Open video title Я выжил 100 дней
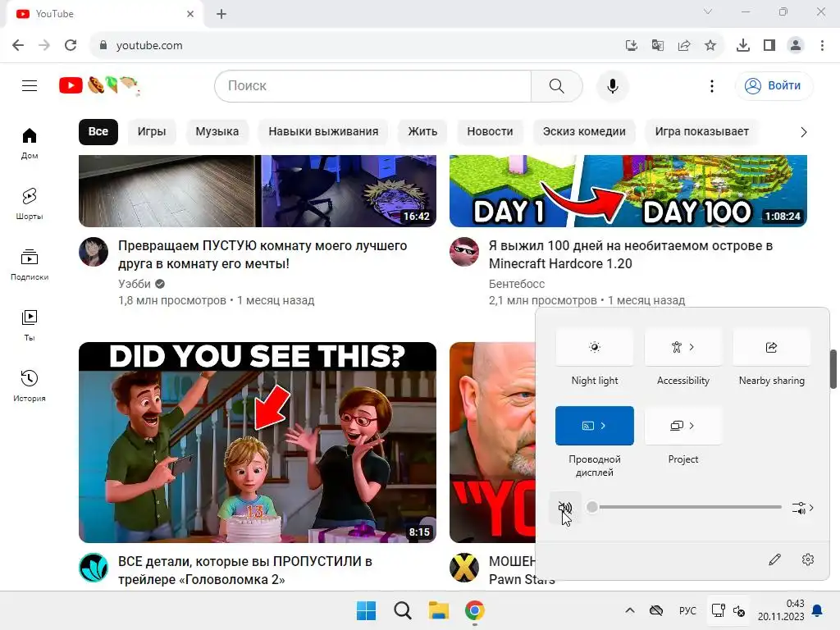The image size is (840, 630). (631, 254)
